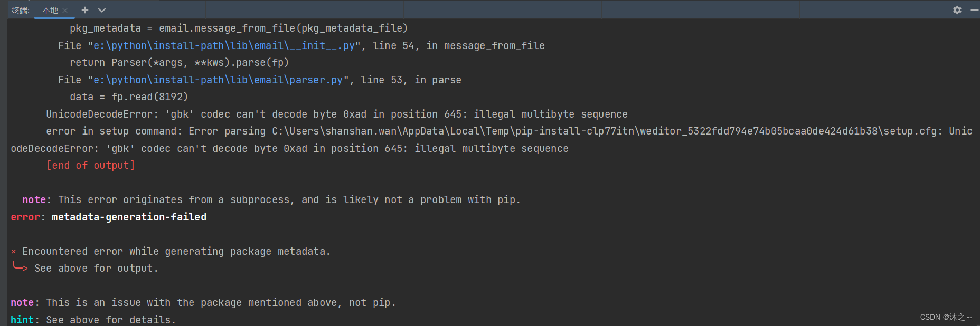Close the 本地 terminal tab with its × icon
Viewport: 980px width, 326px height.
tap(65, 10)
